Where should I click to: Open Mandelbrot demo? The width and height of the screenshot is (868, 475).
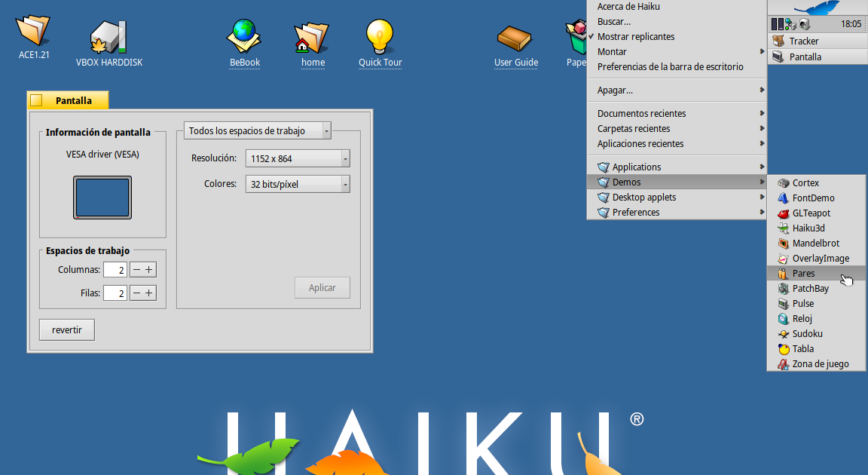tap(814, 243)
